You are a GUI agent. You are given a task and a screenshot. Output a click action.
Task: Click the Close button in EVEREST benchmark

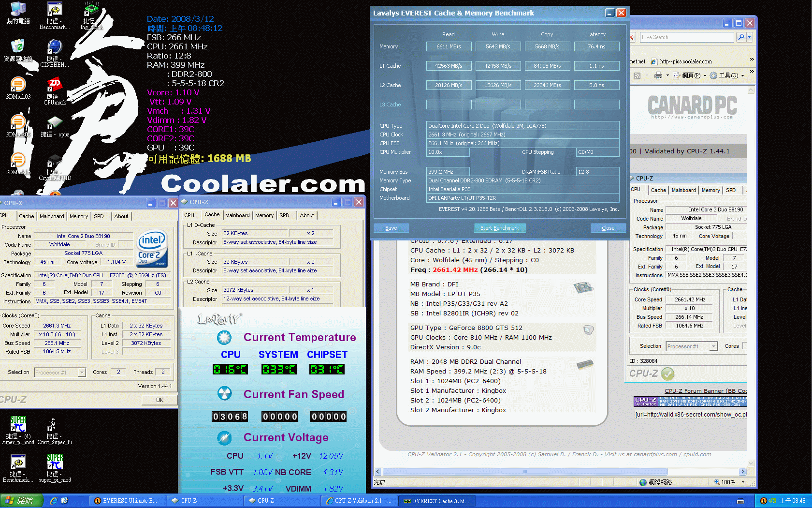608,228
